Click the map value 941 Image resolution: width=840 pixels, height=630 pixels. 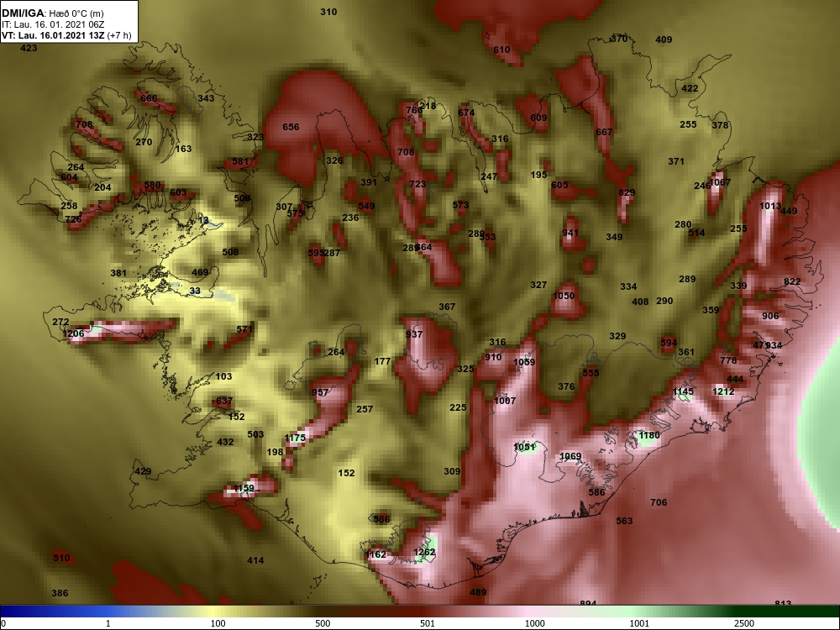(x=570, y=233)
